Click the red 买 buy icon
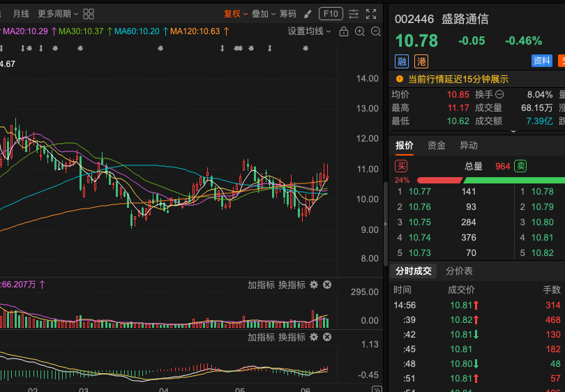This screenshot has height=392, width=565. [x=401, y=166]
